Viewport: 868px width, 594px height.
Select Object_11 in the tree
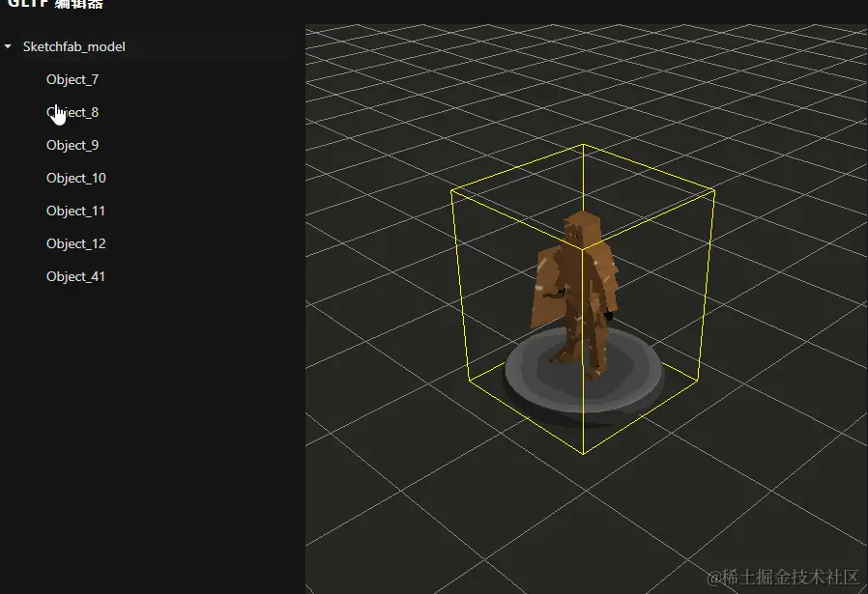coord(75,211)
